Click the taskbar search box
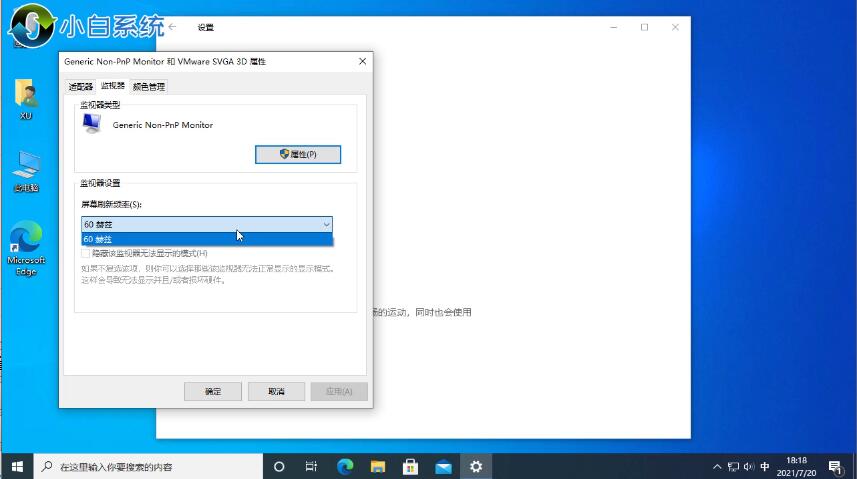Image resolution: width=857 pixels, height=479 pixels. pyautogui.click(x=149, y=466)
